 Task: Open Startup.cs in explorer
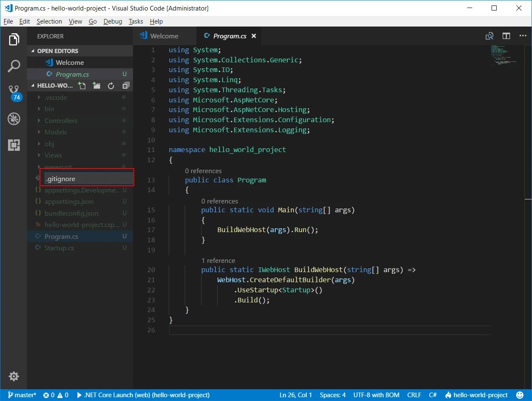pos(80,248)
